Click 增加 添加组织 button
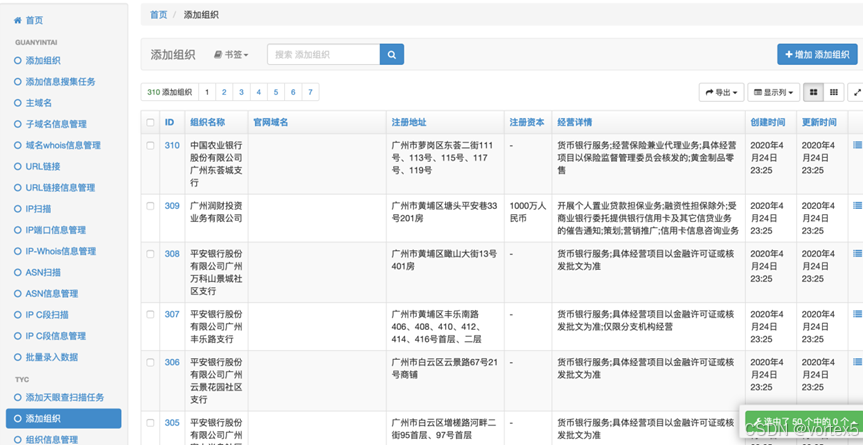 tap(817, 54)
